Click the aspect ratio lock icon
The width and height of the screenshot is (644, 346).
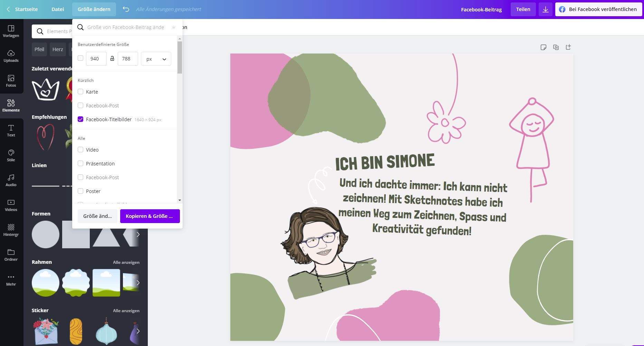[x=112, y=58]
